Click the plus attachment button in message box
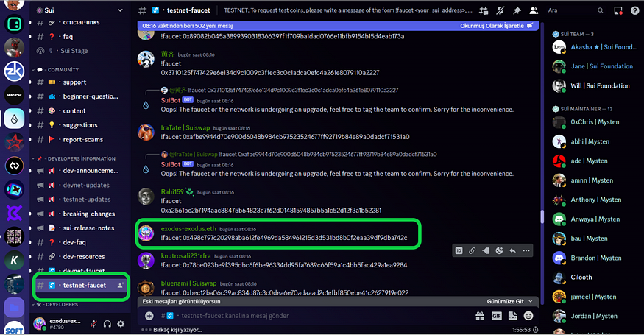This screenshot has height=335, width=644. [149, 315]
